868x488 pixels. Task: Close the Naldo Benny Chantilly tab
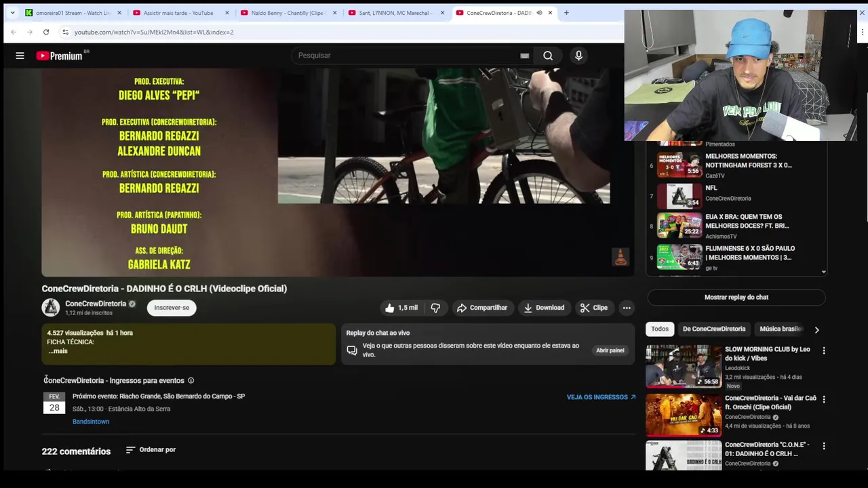pyautogui.click(x=334, y=13)
